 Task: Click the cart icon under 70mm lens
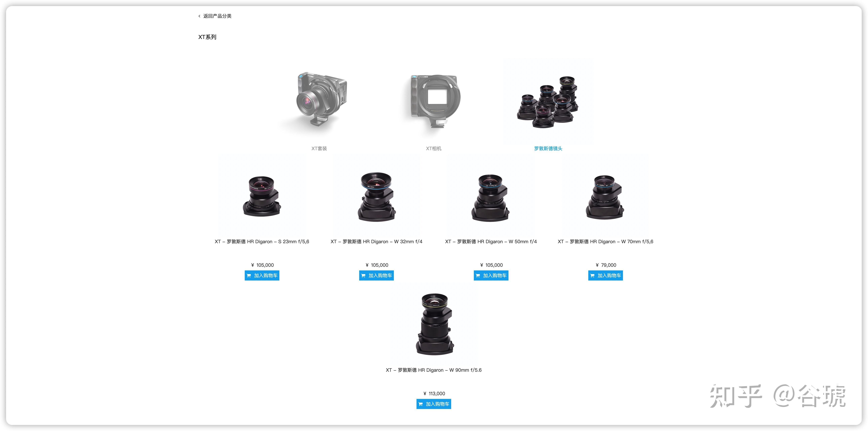coord(592,276)
